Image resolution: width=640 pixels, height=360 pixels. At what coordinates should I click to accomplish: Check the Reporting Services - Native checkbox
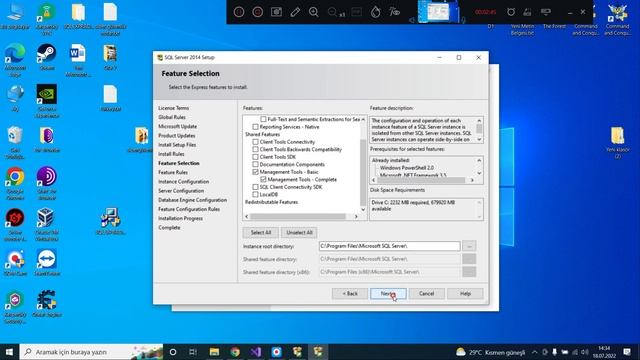[256, 127]
